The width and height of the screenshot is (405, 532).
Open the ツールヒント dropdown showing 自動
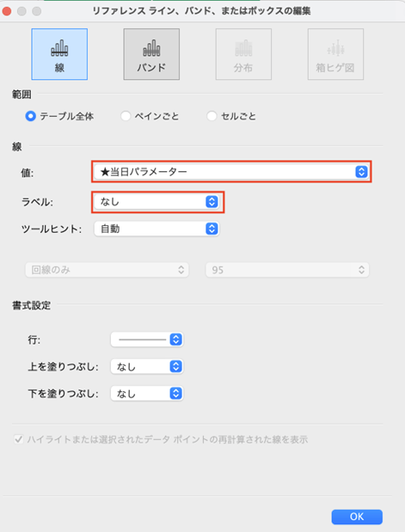pyautogui.click(x=156, y=229)
